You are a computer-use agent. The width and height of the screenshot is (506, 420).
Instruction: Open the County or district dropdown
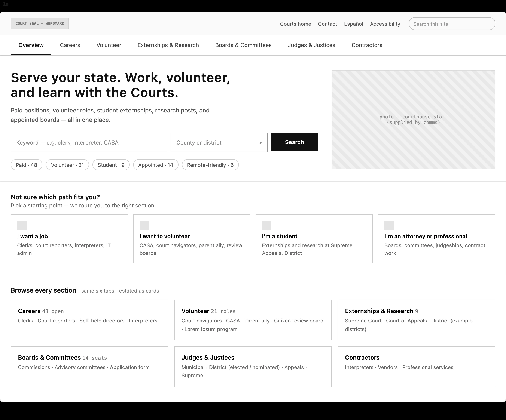click(x=219, y=142)
